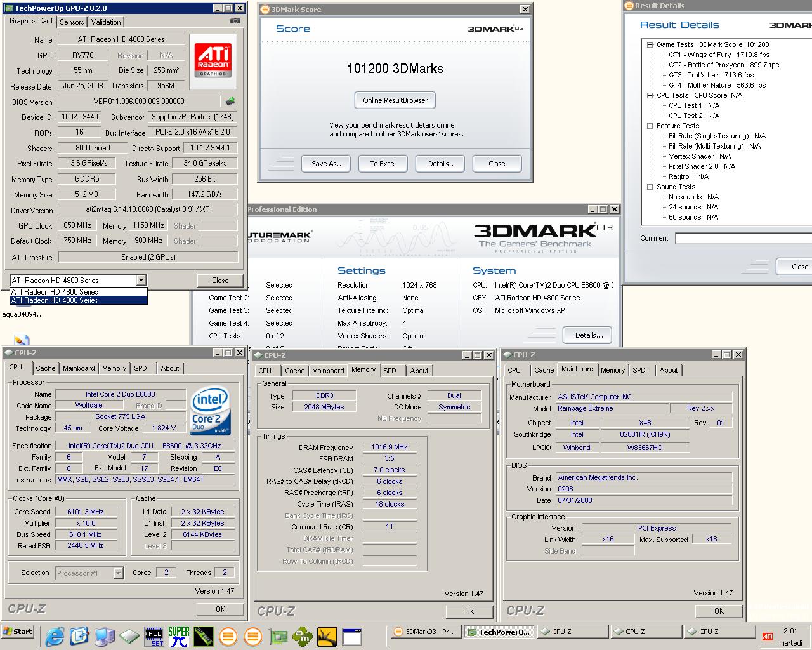The height and width of the screenshot is (650, 812).
Task: Close the 3DMark Score dialog via Close
Action: [x=497, y=164]
